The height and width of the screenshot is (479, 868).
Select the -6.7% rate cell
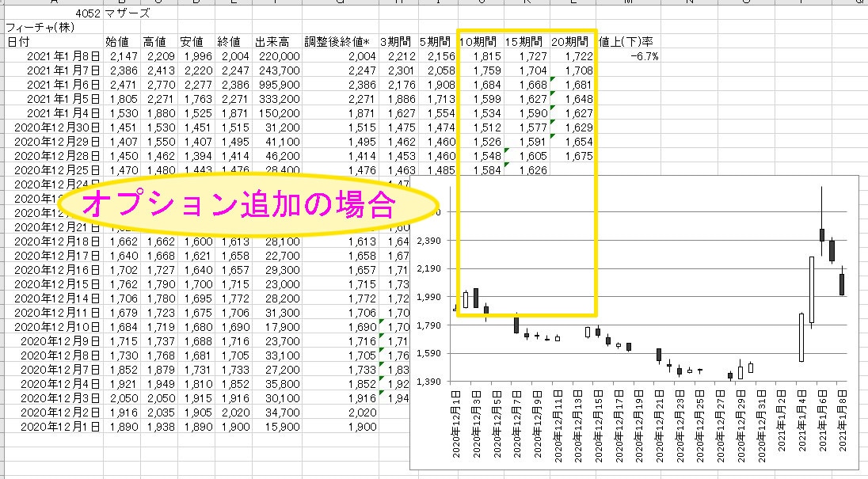click(x=629, y=56)
